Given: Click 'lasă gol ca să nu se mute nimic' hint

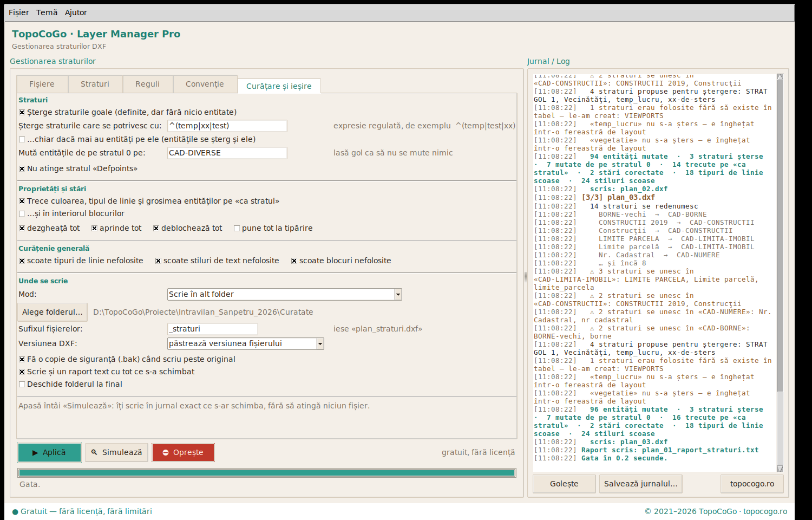Looking at the screenshot, I should [x=393, y=153].
